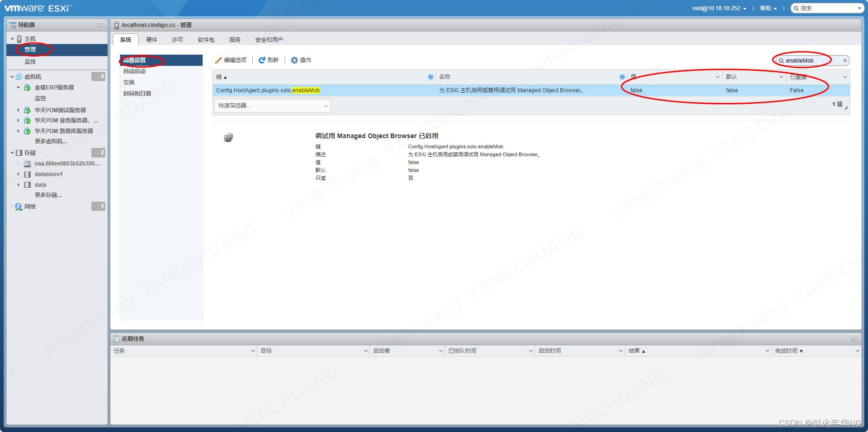Switch to the 许可 tab
Screen dimensions: 868x432
(x=178, y=40)
